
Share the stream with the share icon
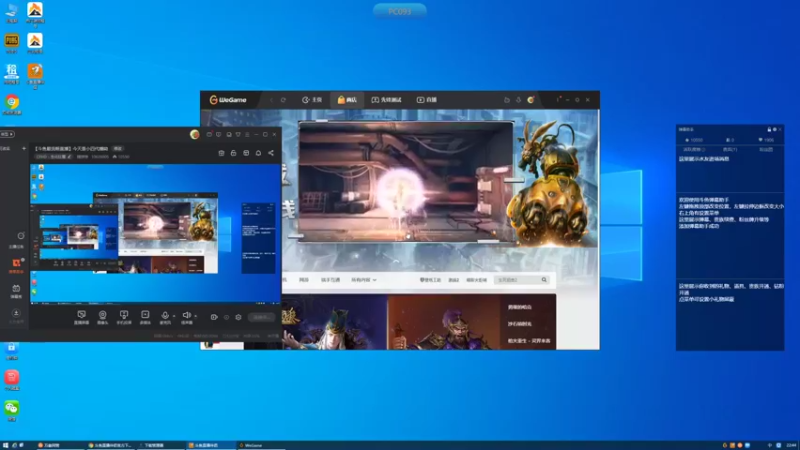(x=271, y=153)
